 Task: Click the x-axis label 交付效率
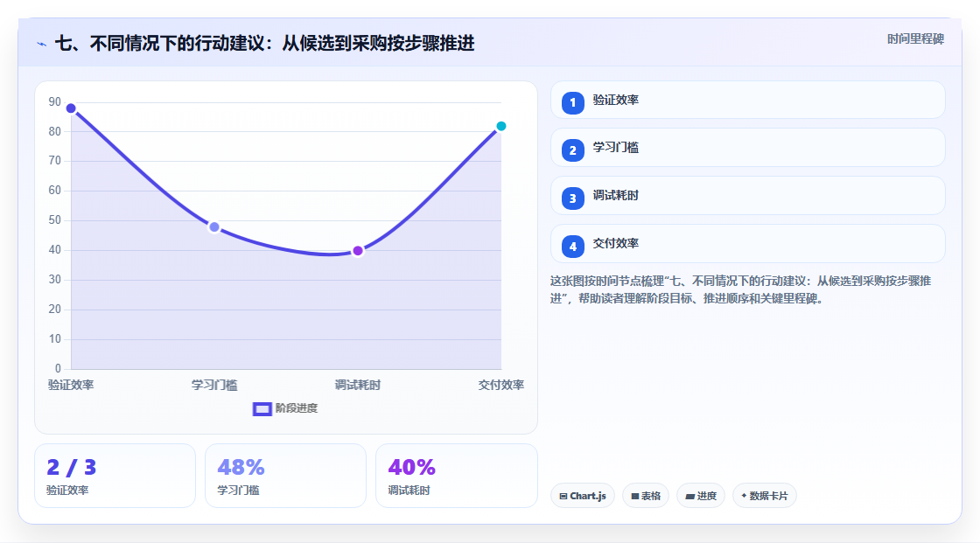pyautogui.click(x=501, y=385)
